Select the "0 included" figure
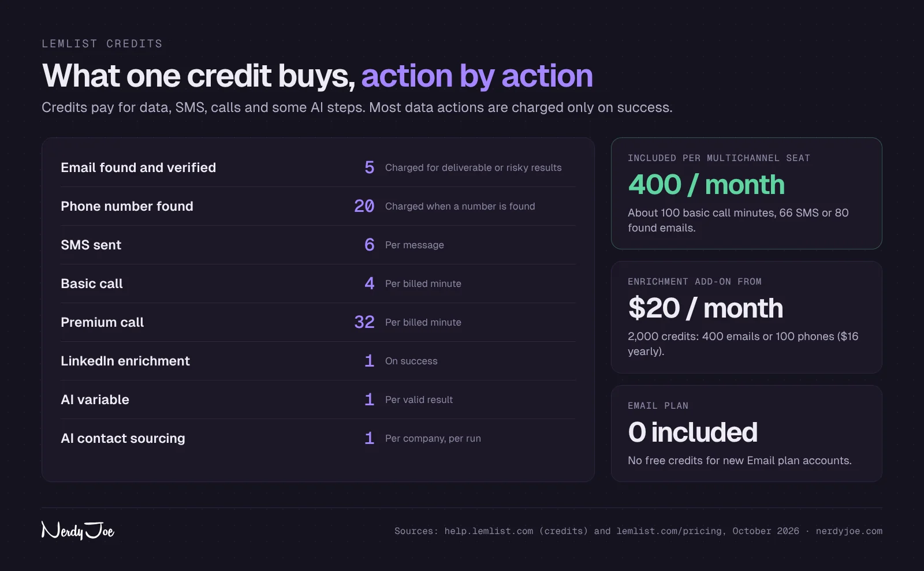 pos(692,432)
